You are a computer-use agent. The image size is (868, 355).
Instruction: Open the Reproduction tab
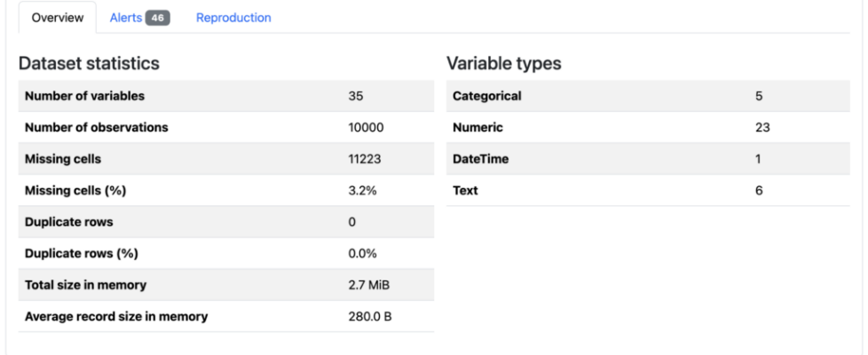click(233, 18)
